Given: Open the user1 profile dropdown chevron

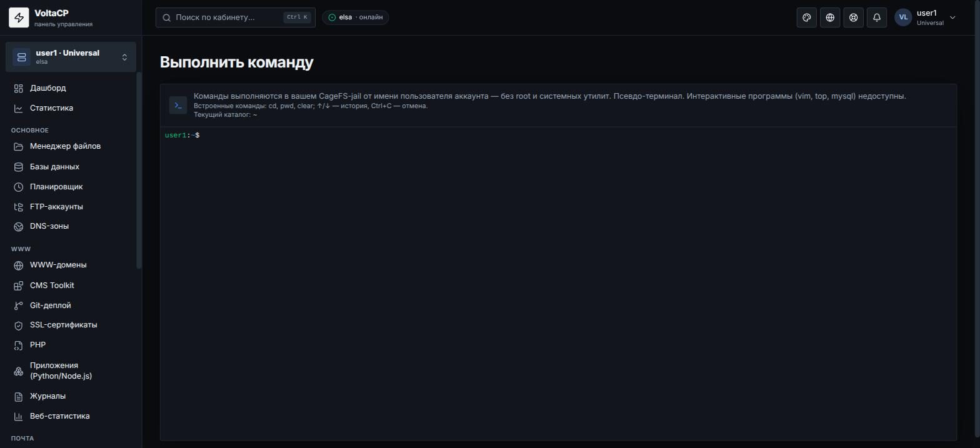Looking at the screenshot, I should (952, 17).
